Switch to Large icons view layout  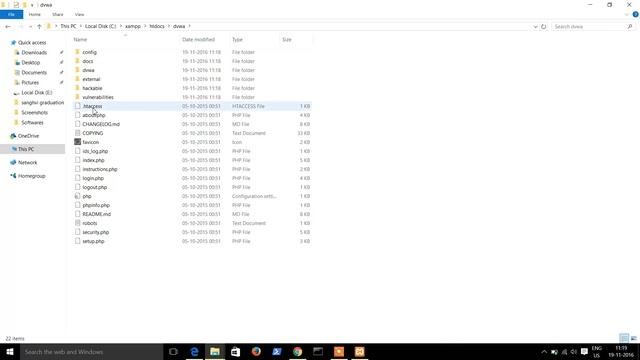coord(633,338)
